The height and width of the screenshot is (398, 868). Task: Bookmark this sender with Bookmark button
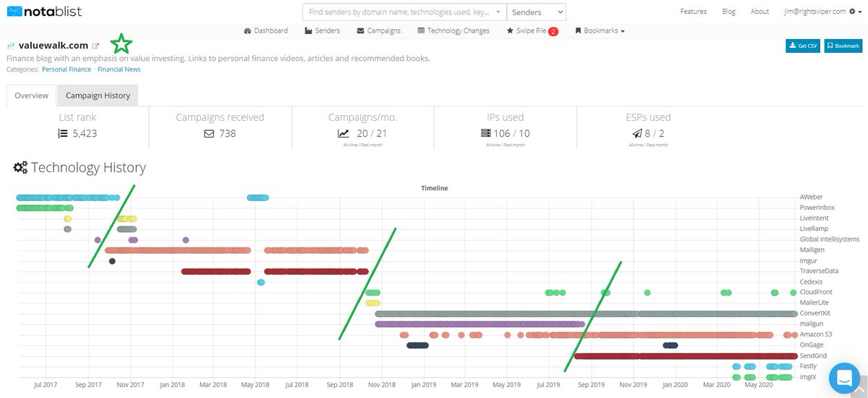coord(843,46)
